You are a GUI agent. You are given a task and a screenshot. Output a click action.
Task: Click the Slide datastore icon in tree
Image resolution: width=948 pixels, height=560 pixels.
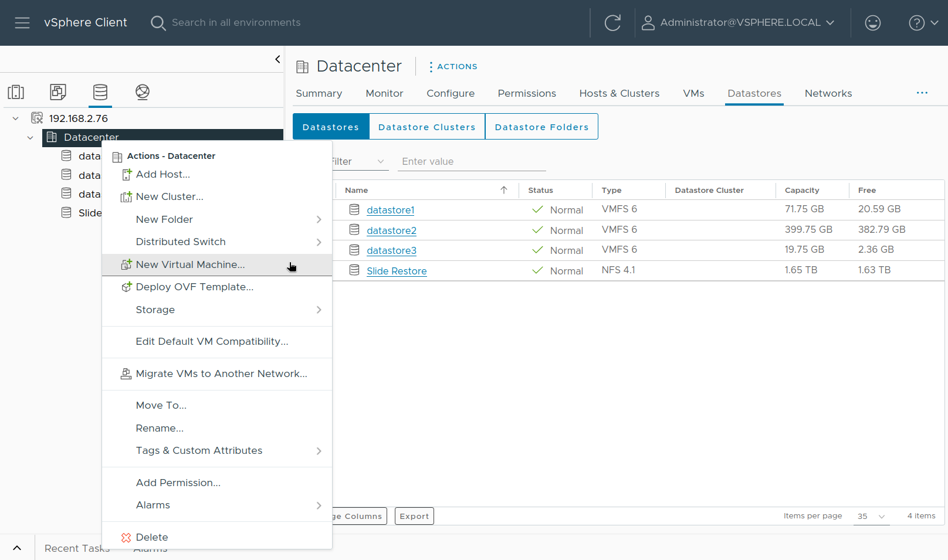[x=67, y=212]
